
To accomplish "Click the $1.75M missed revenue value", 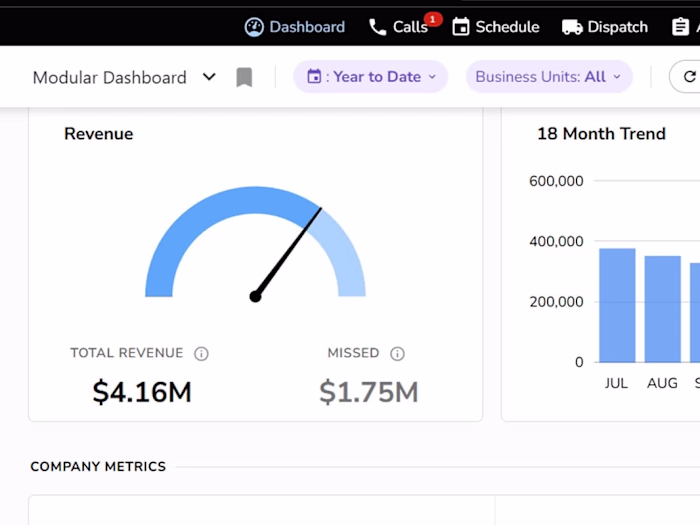I will (369, 392).
